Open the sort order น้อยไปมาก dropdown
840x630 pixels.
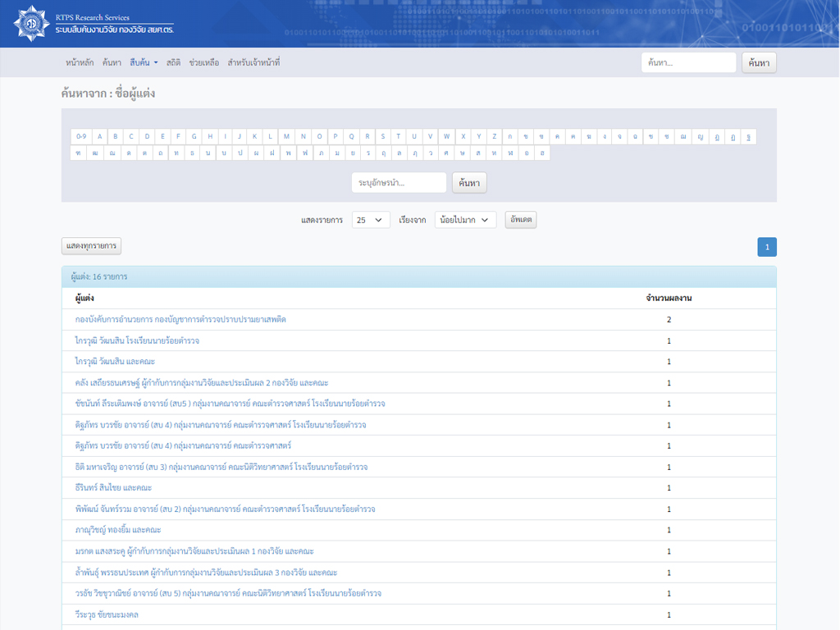465,220
